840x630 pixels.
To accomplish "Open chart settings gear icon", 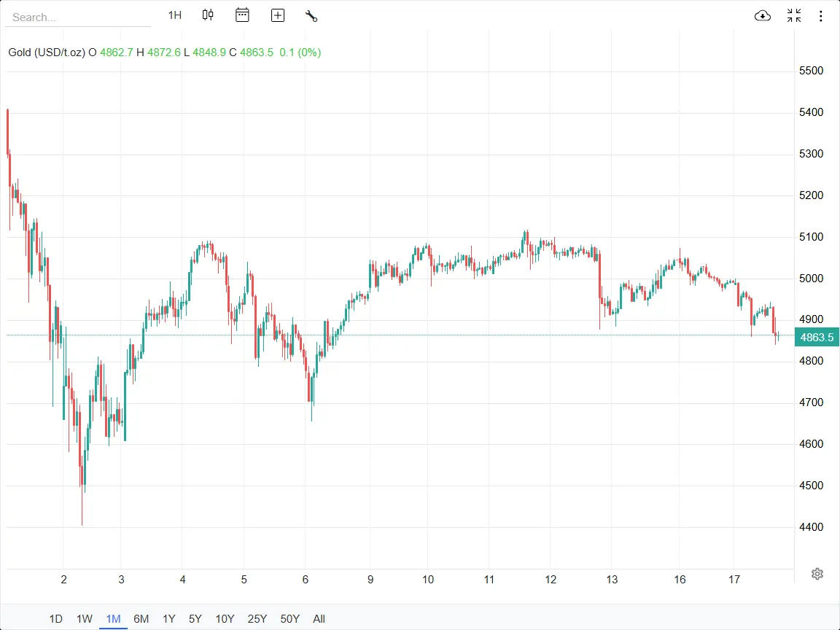I will (817, 574).
